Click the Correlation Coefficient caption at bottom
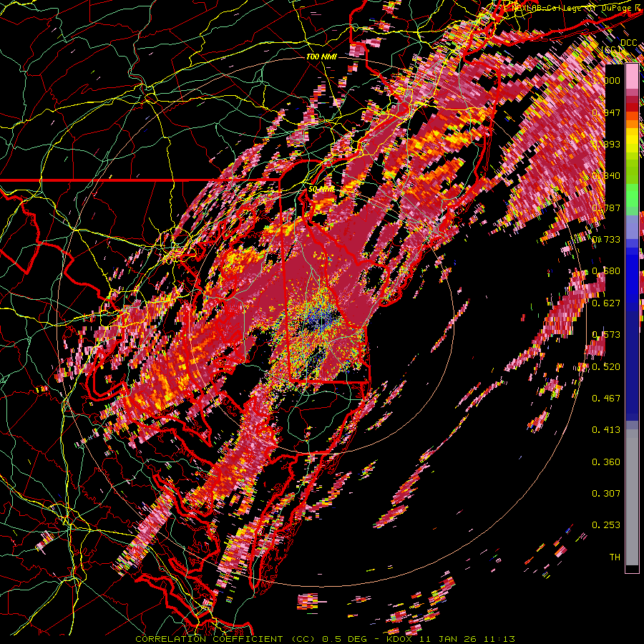This screenshot has height=644, width=644. (326, 639)
